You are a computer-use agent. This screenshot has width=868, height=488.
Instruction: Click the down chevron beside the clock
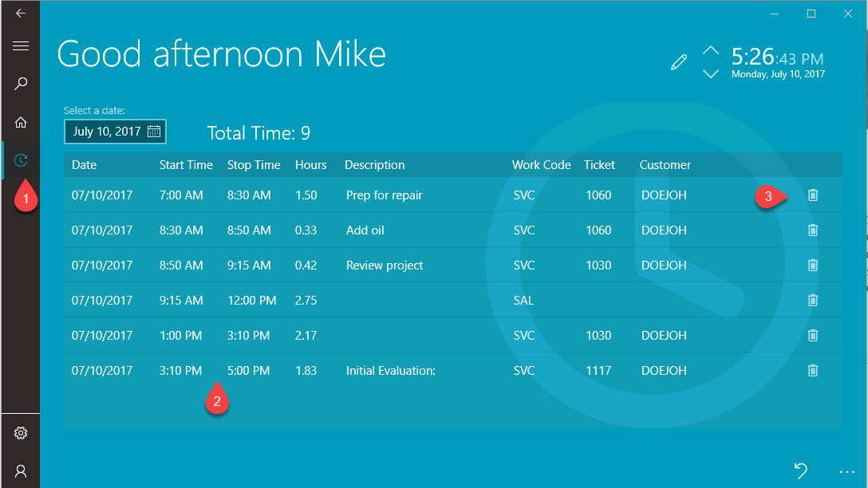(x=710, y=74)
